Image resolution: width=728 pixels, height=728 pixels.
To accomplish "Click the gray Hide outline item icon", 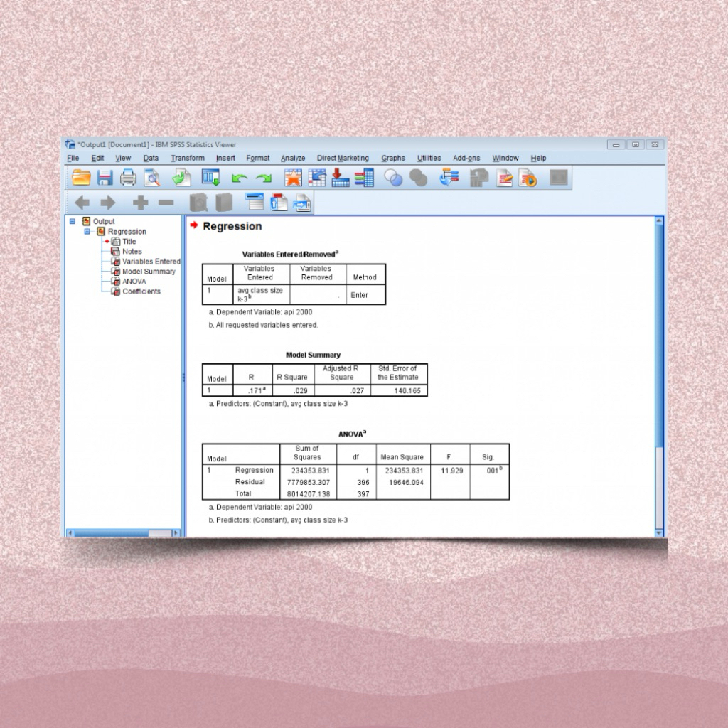I will pos(224,203).
